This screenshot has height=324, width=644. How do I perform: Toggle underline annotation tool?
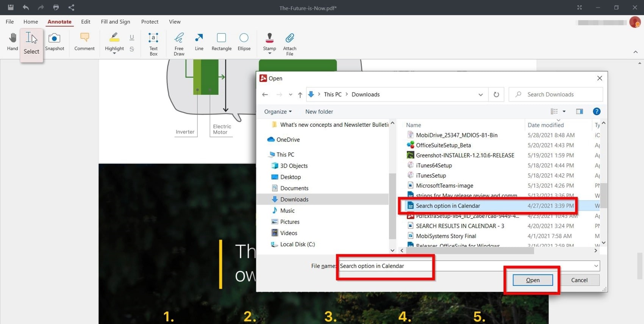[x=132, y=38]
